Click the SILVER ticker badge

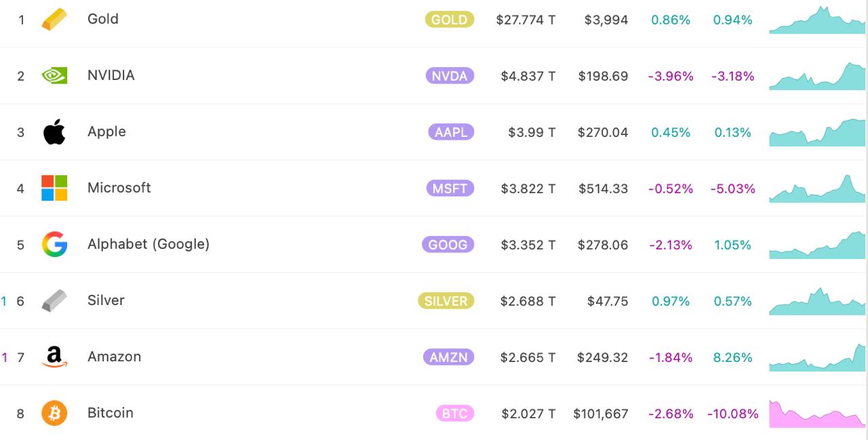pos(446,301)
